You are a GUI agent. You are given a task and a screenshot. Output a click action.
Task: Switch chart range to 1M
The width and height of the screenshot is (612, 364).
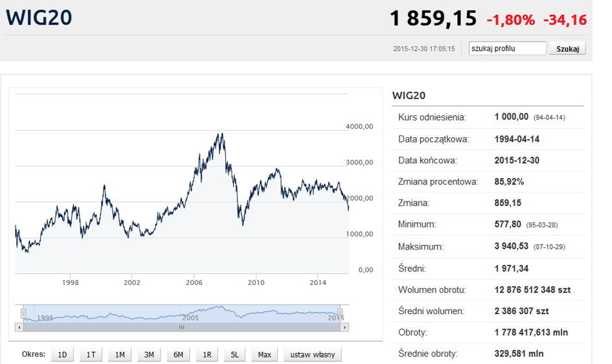(120, 354)
